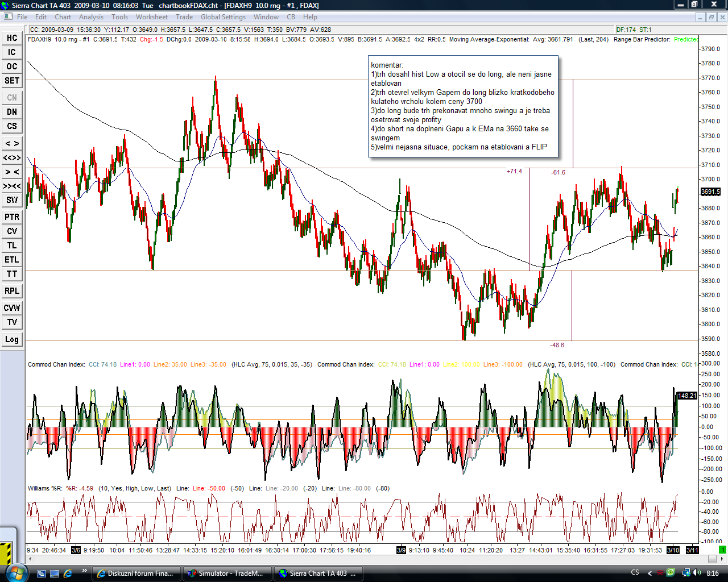Open the Analysis menu
Screen dimensions: 728x582
[x=91, y=17]
